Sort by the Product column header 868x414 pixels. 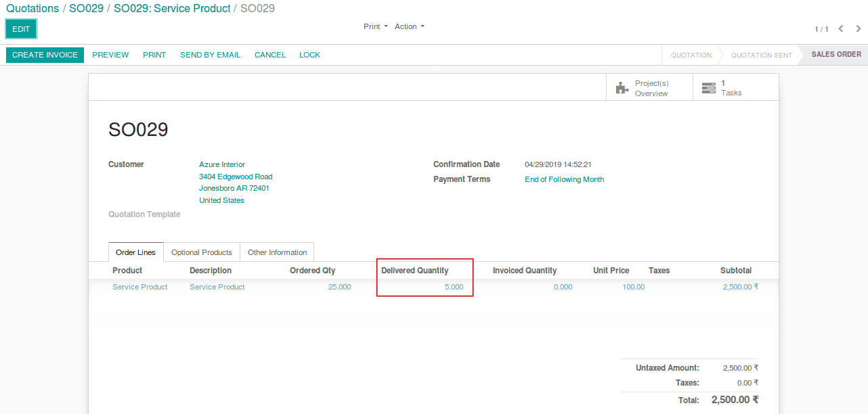point(127,271)
